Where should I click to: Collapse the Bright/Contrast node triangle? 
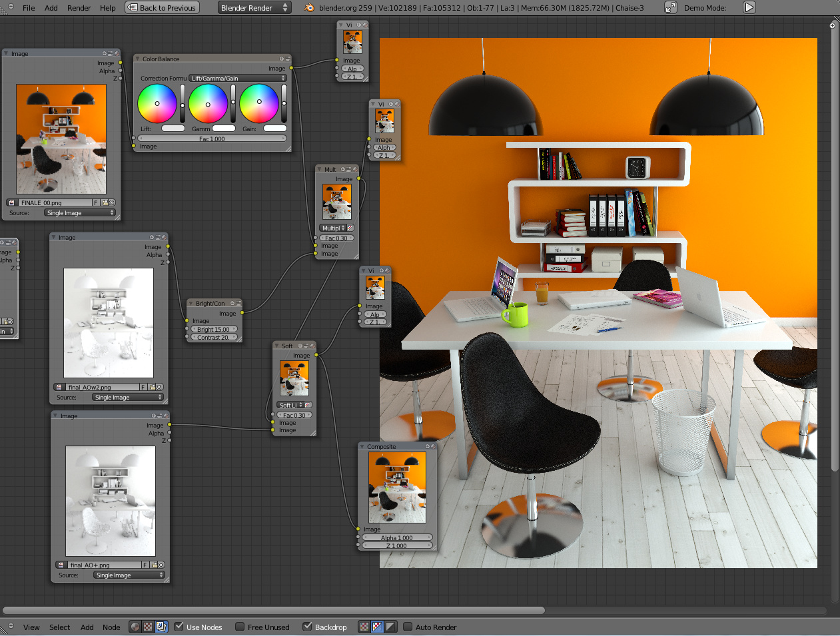(x=191, y=303)
